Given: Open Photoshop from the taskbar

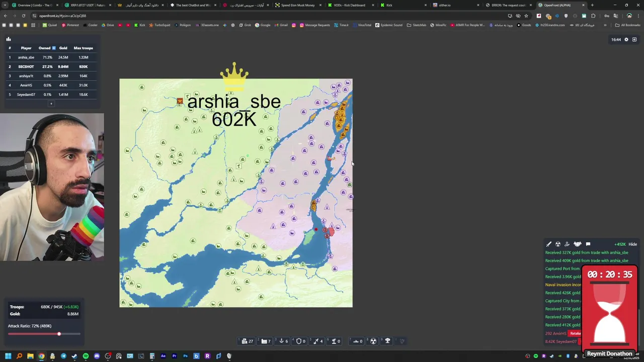Looking at the screenshot, I should coord(185,356).
